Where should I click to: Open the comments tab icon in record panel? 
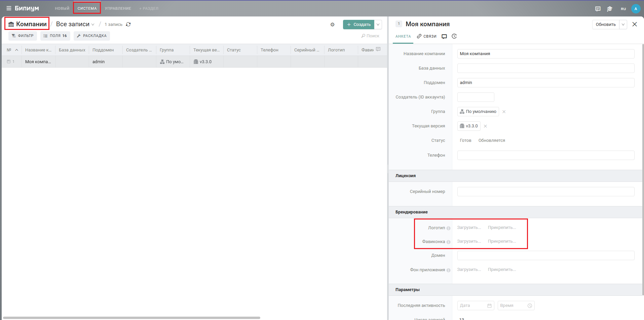tap(444, 36)
